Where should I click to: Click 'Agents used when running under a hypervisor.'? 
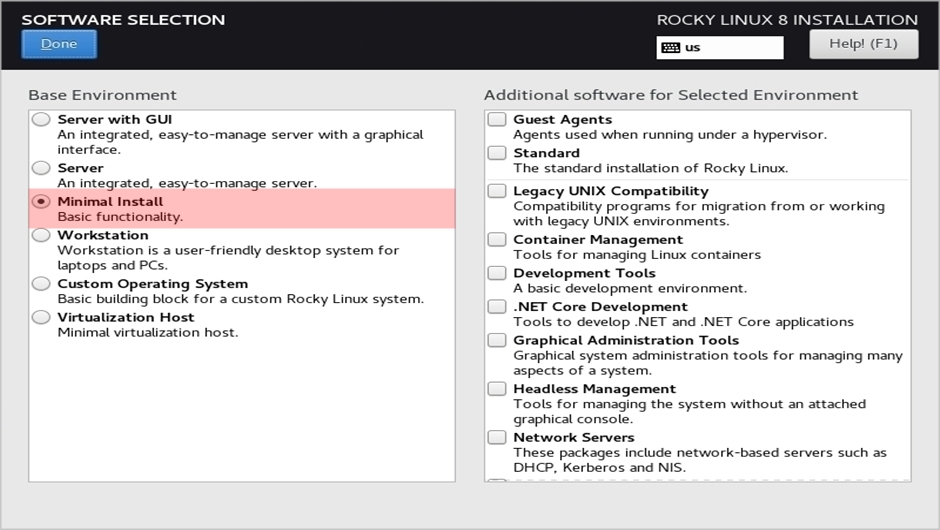point(670,135)
